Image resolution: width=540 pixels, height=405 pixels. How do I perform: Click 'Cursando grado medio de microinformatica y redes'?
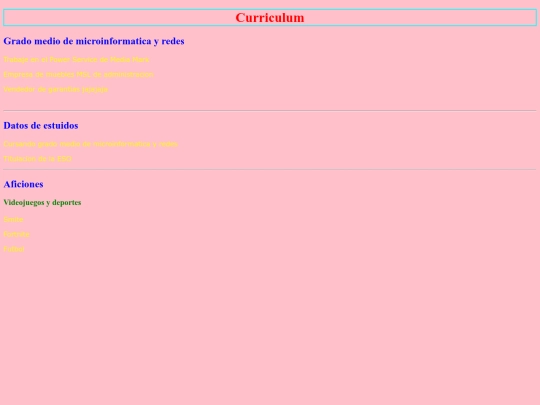point(91,144)
